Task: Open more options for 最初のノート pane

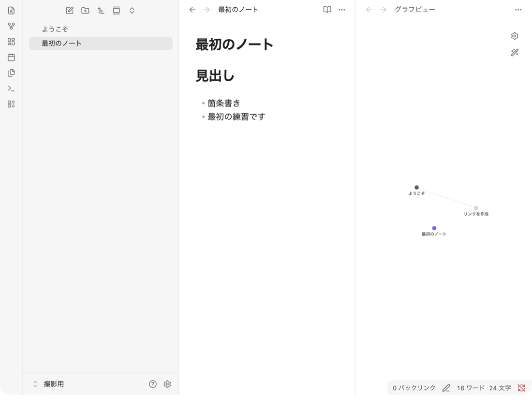Action: coord(341,10)
